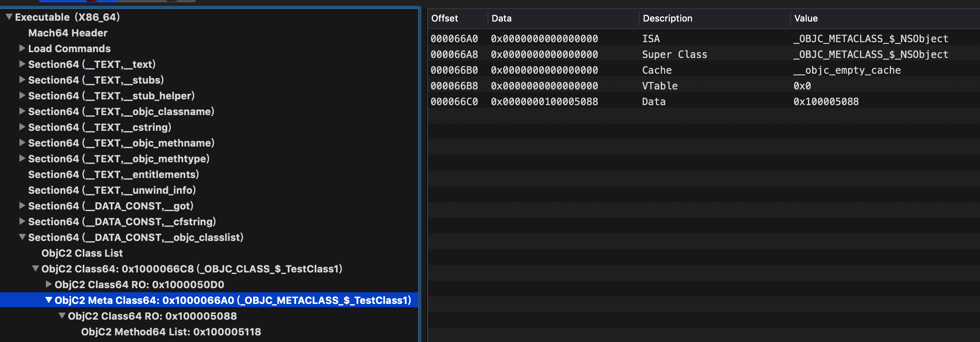Click the Value column header
Screen dimensions: 980x342
pos(806,19)
